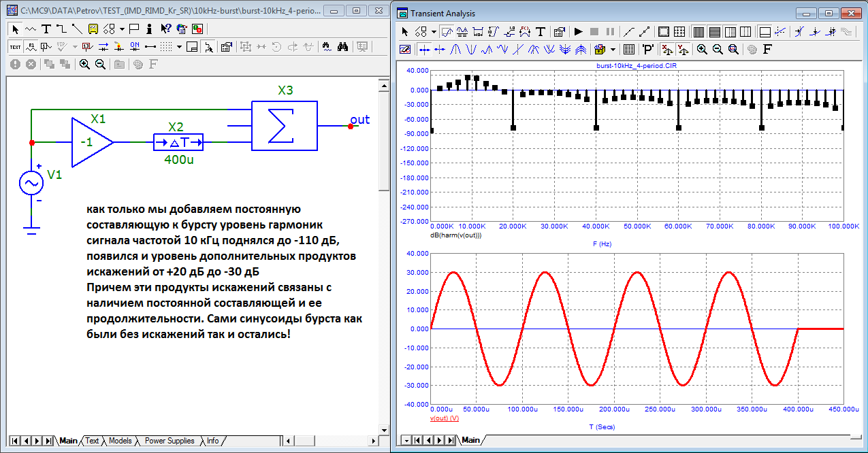Viewport: 868px width, 453px height.
Task: Click the zoom in magnifier in schematic toolbar
Action: point(84,64)
